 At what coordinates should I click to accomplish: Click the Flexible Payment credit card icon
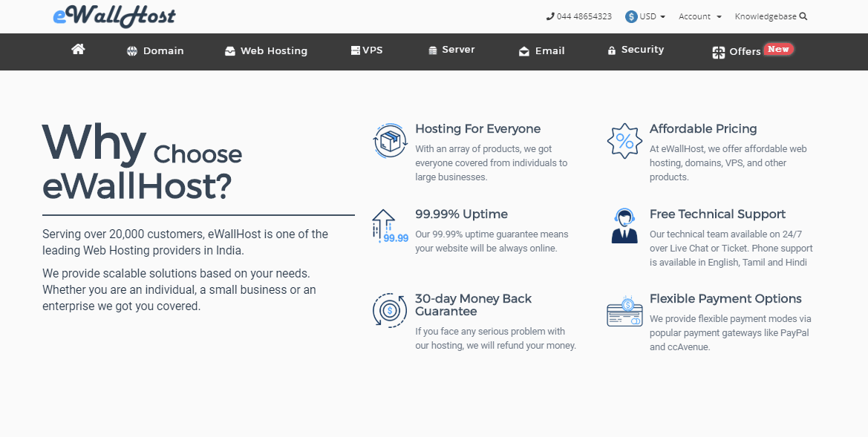tap(624, 311)
